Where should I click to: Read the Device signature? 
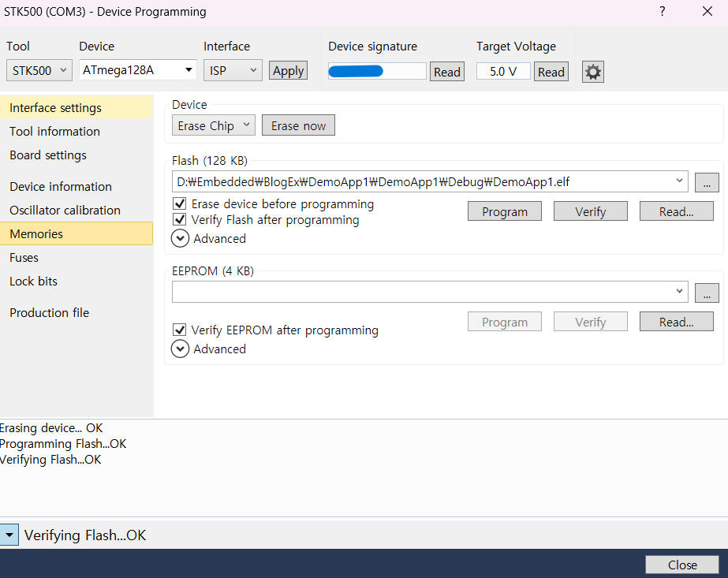(447, 72)
